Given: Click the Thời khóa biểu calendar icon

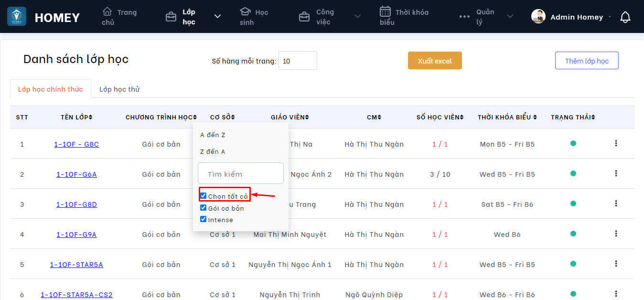Looking at the screenshot, I should (386, 11).
